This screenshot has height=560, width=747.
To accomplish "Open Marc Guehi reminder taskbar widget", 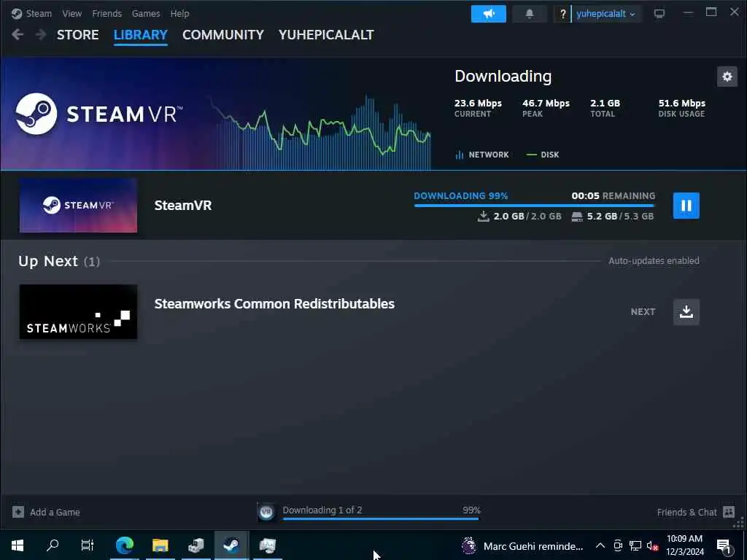I will pyautogui.click(x=522, y=545).
